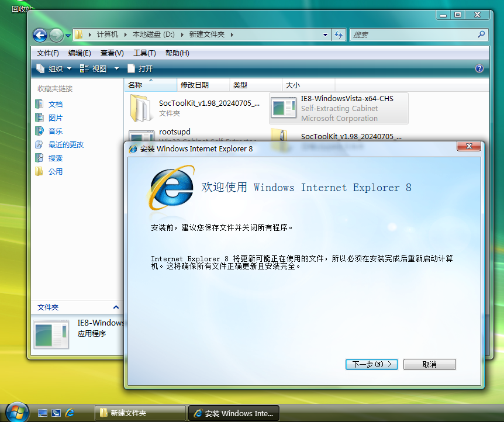The width and height of the screenshot is (504, 422).
Task: Expand the address bar history dropdown
Action: (x=326, y=35)
